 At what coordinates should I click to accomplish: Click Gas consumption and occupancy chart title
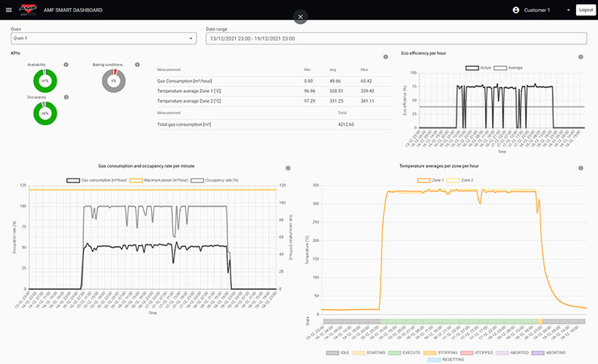(146, 166)
